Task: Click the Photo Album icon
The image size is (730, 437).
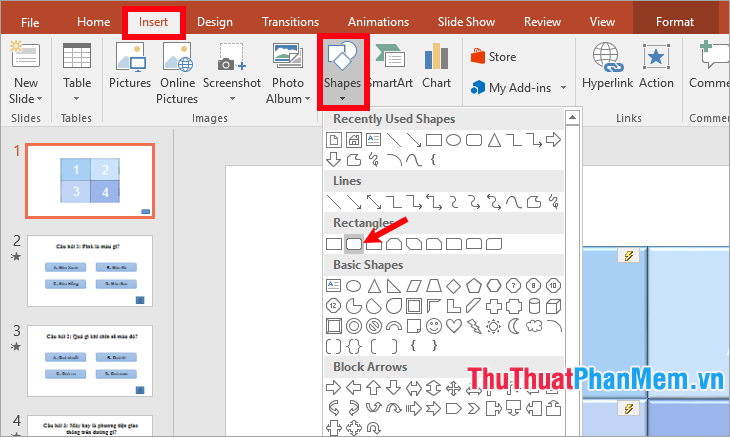Action: [x=288, y=57]
